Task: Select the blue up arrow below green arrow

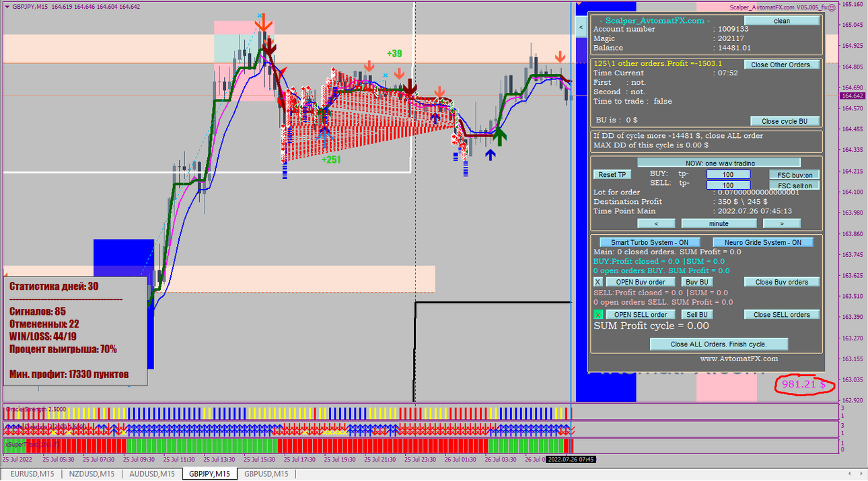Action: coord(491,155)
